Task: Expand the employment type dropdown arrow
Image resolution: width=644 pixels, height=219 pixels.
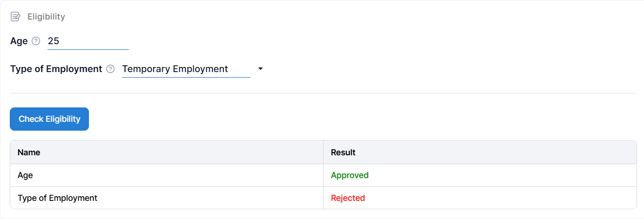Action: [x=260, y=69]
